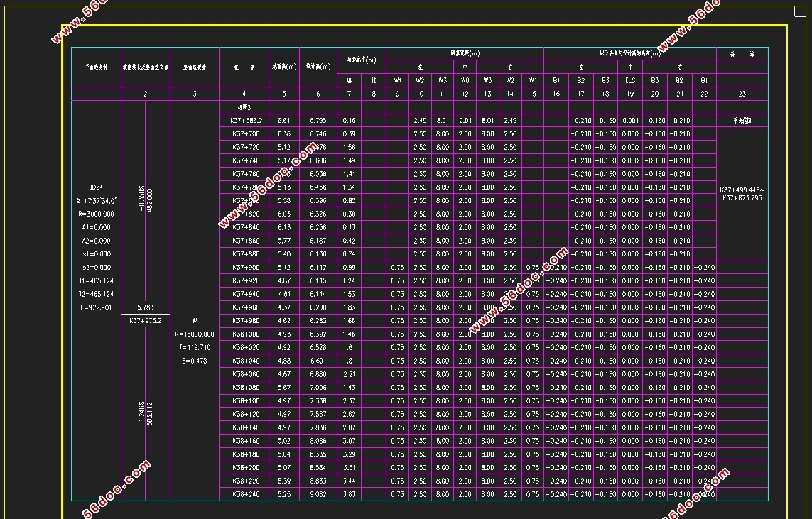812x519 pixels.
Task: Click the 5.783 elevation value above K37+975.2
Action: 145,307
